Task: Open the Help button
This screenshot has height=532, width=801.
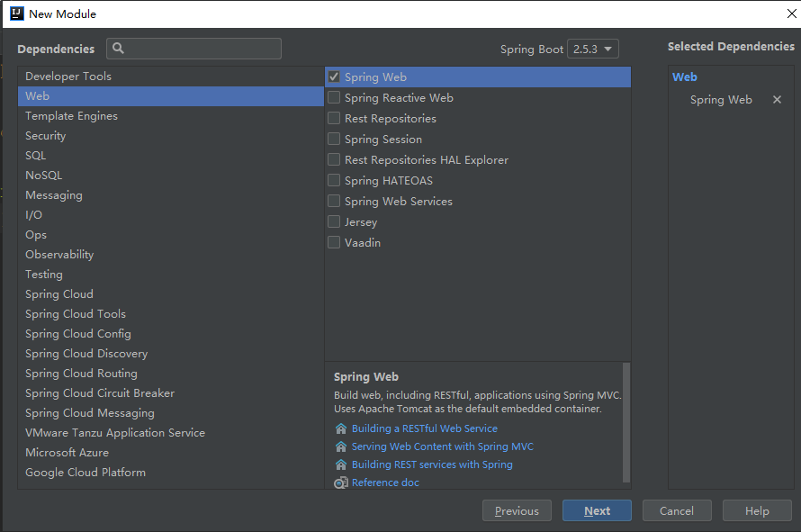Action: coord(757,510)
